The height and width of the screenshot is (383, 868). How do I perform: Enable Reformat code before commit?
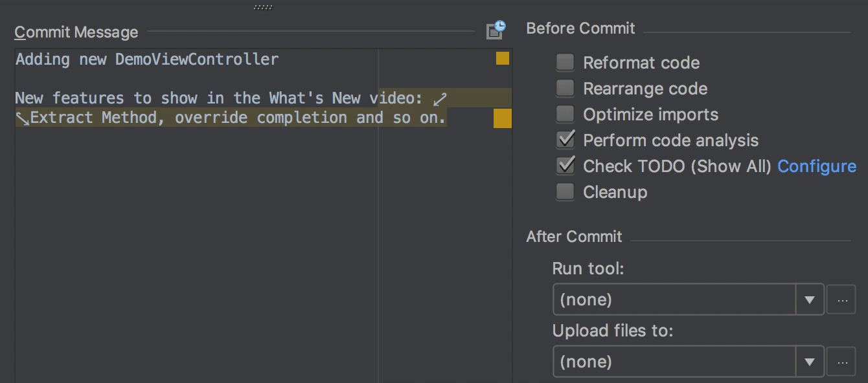[565, 62]
